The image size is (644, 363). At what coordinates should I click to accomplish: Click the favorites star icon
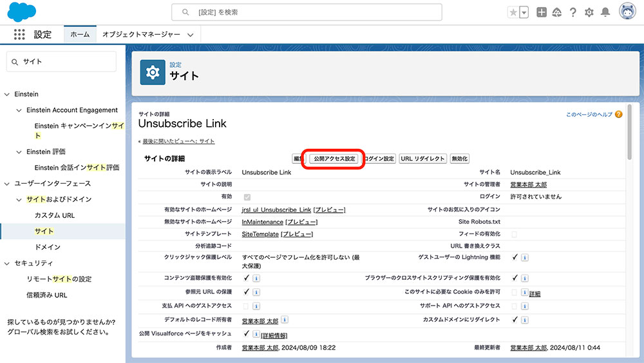coord(513,12)
